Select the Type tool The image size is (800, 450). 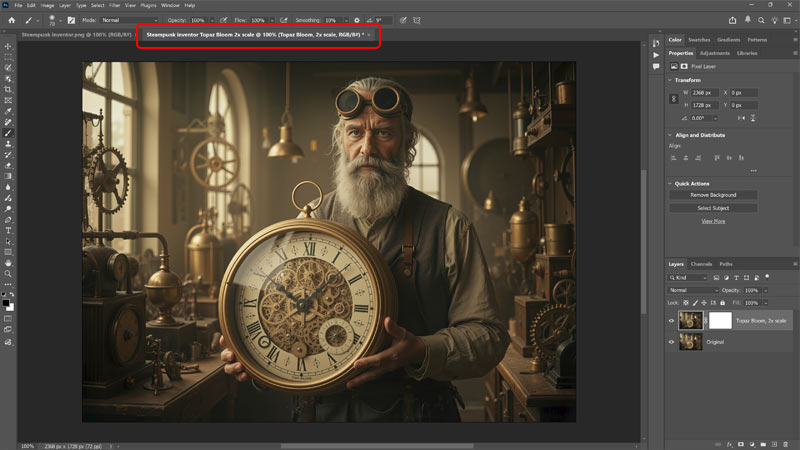(x=8, y=230)
